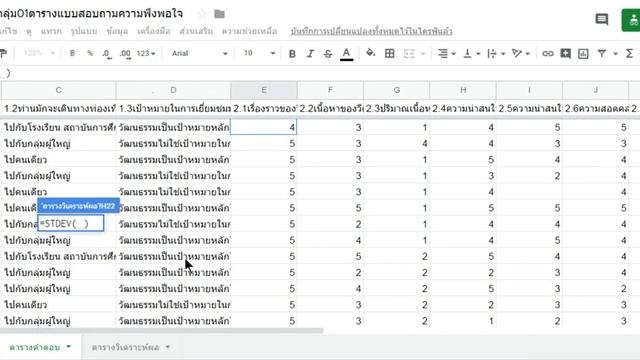The image size is (640, 360).
Task: Open the text color picker
Action: point(347,54)
